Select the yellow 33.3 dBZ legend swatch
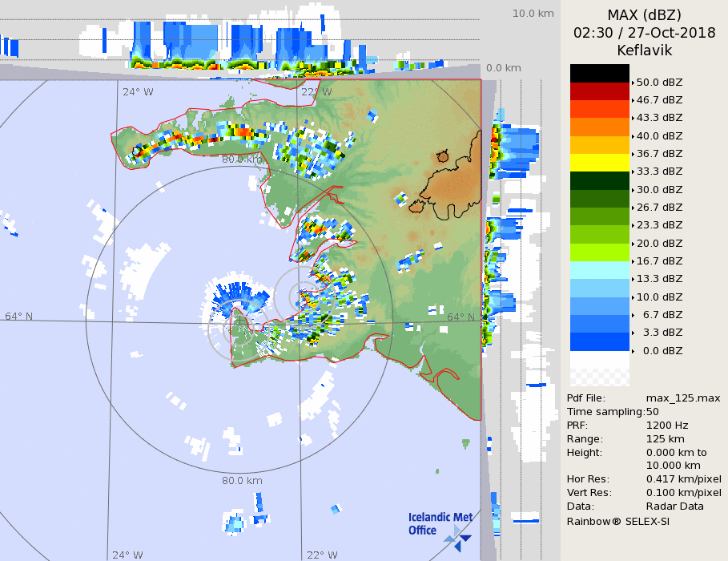Viewport: 728px width, 561px height. tap(599, 163)
